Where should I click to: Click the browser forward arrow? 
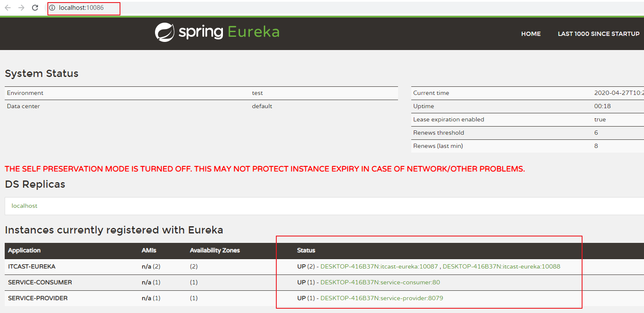pos(21,8)
